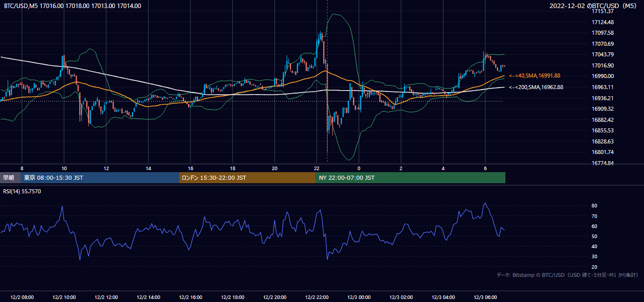Select the 早朝 session segment
Viewport: 644px width, 302px height.
pyautogui.click(x=9, y=178)
